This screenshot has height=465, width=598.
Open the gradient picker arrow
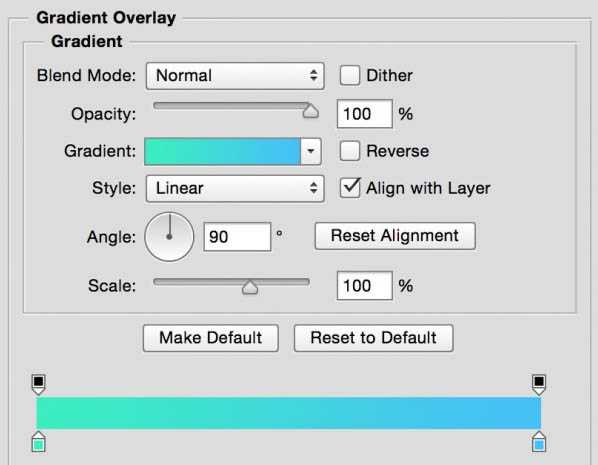click(x=311, y=151)
